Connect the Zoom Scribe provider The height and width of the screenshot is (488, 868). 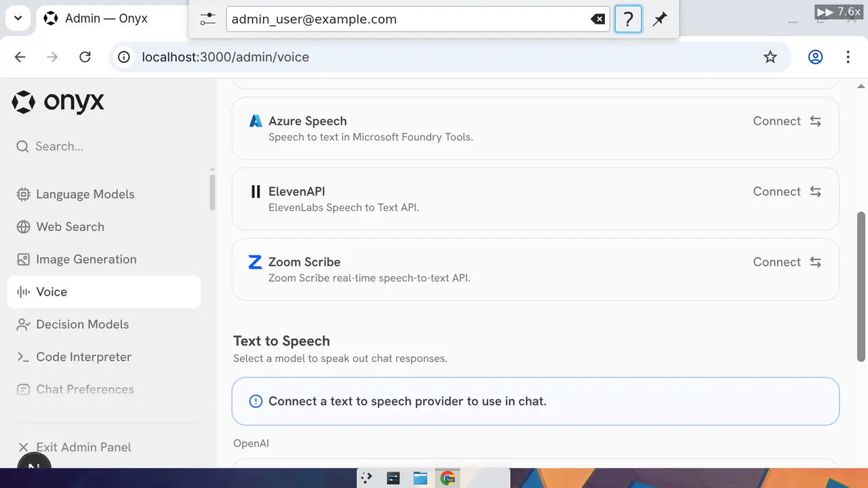click(x=787, y=262)
